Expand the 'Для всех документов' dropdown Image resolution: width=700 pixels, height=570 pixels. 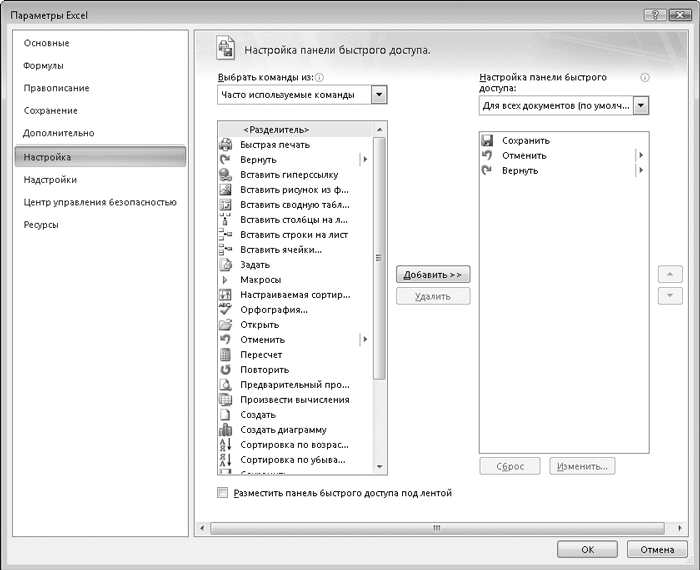point(641,105)
